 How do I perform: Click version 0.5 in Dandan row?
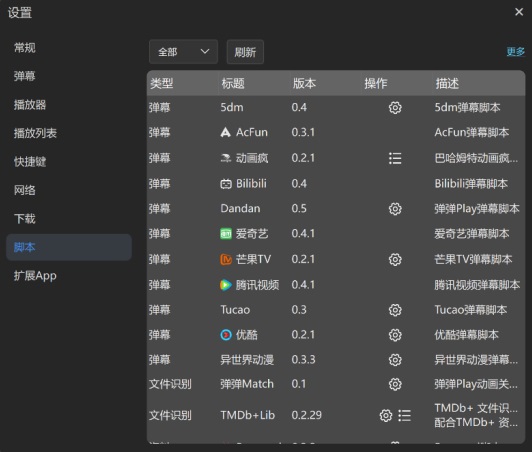click(299, 208)
